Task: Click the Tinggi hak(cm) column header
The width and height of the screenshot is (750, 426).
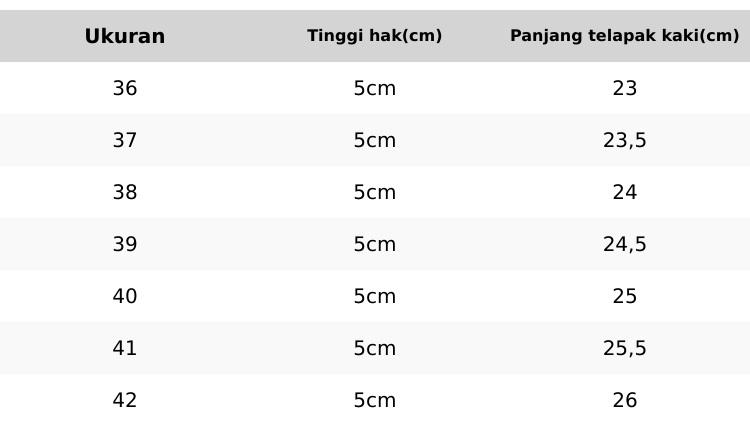Action: pyautogui.click(x=375, y=36)
